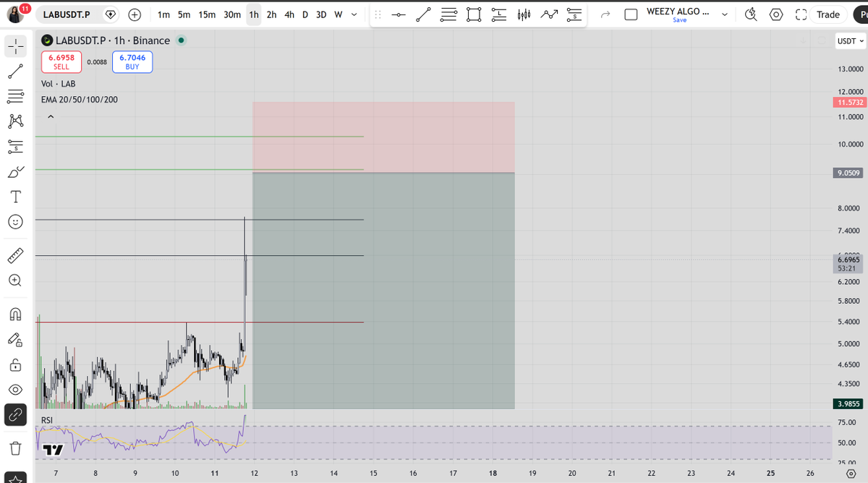Save the layout via Save link
This screenshot has width=868, height=483.
679,20
